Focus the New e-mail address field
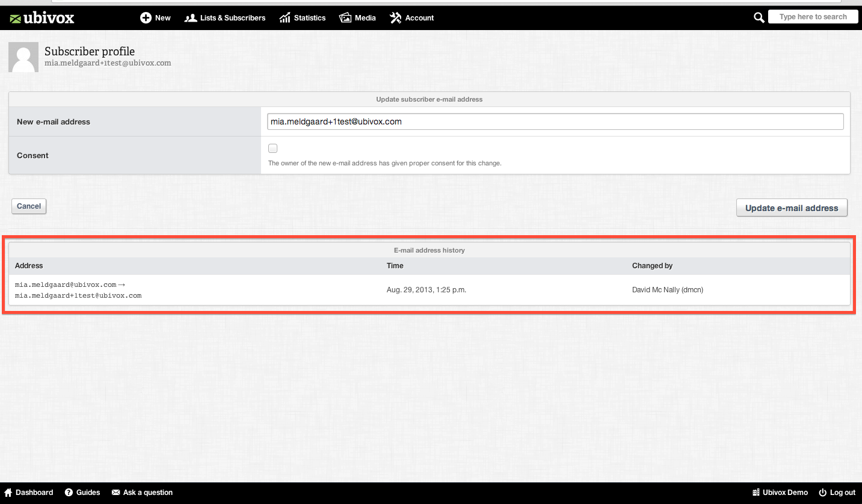Viewport: 862px width, 504px height. point(555,121)
